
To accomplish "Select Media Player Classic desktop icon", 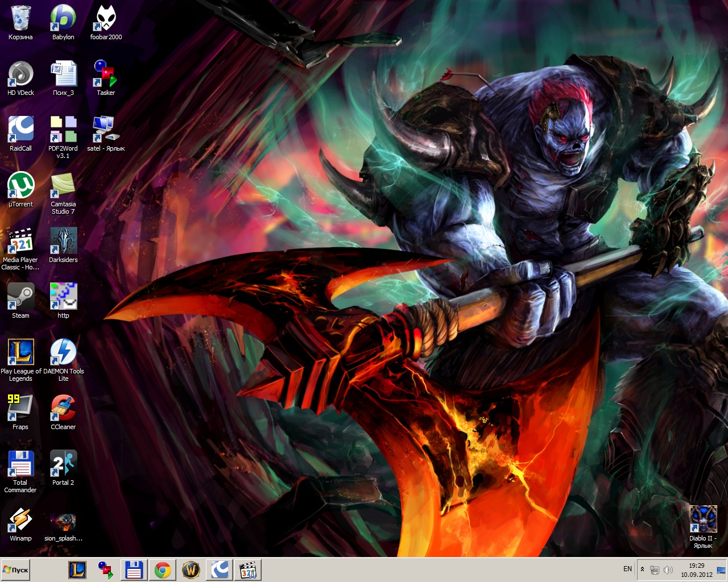I will tap(20, 249).
